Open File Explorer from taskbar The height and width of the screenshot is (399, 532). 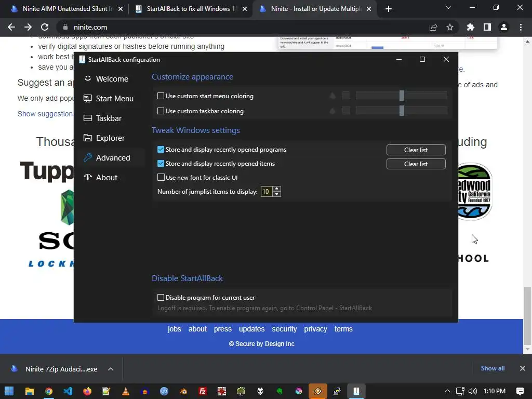pyautogui.click(x=30, y=391)
